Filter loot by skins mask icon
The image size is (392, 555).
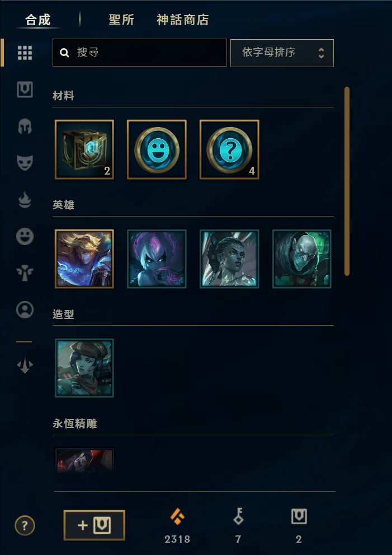click(25, 163)
